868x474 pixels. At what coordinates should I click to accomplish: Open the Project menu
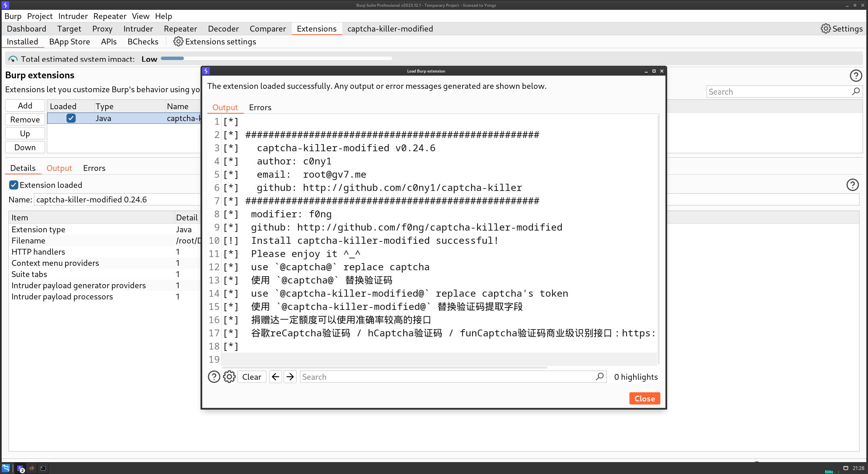40,16
